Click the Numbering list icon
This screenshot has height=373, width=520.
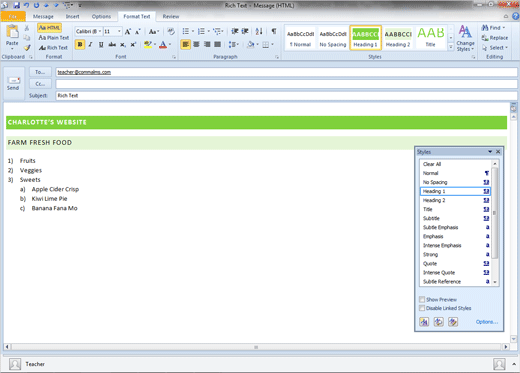pyautogui.click(x=201, y=31)
